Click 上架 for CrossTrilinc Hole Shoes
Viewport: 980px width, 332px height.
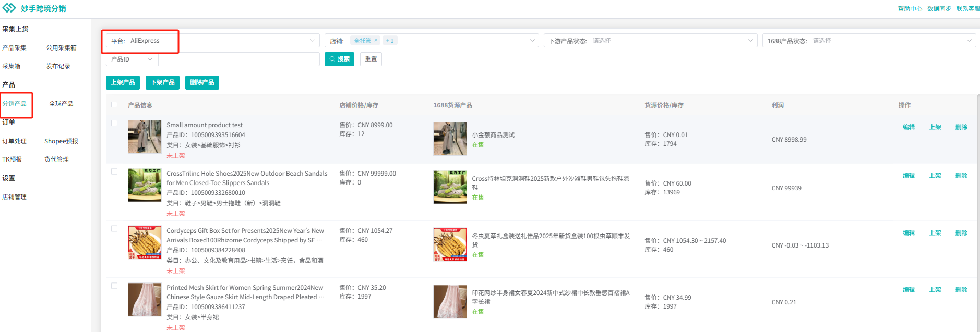(935, 176)
